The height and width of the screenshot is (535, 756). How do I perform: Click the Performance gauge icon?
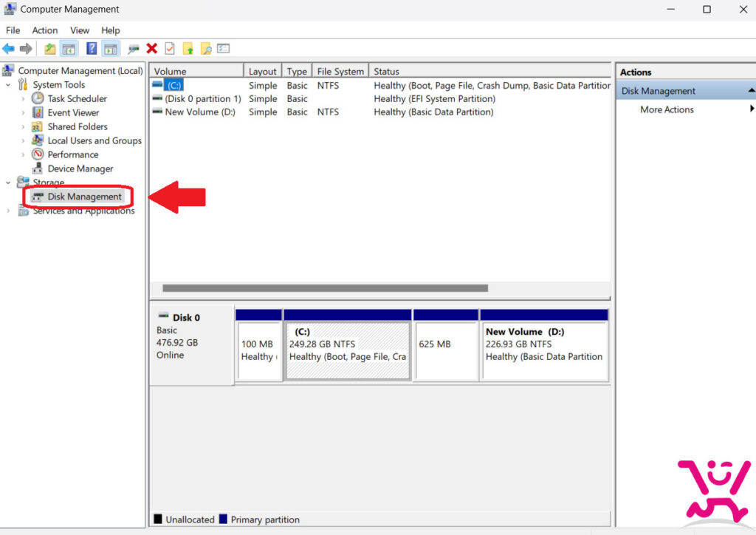pyautogui.click(x=38, y=154)
